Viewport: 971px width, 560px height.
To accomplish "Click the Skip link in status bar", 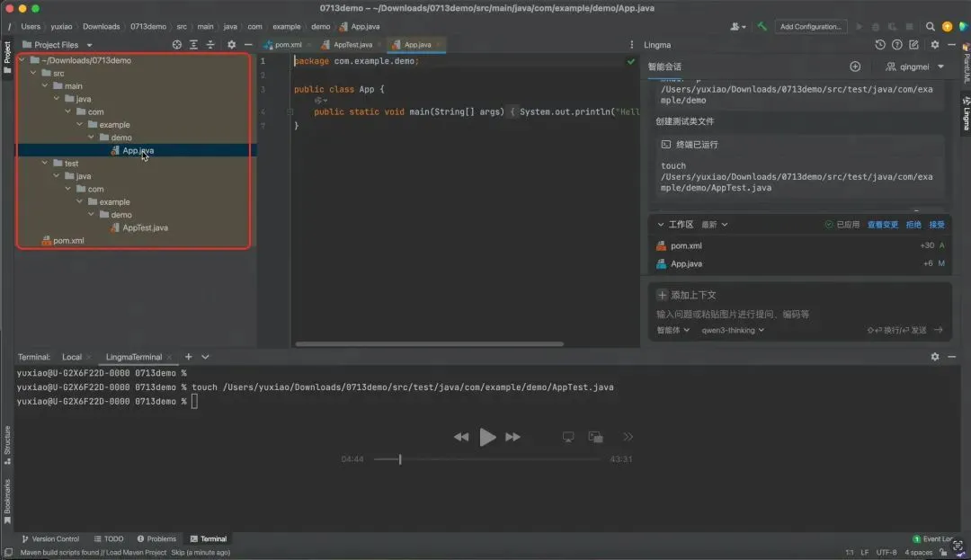I will (178, 553).
